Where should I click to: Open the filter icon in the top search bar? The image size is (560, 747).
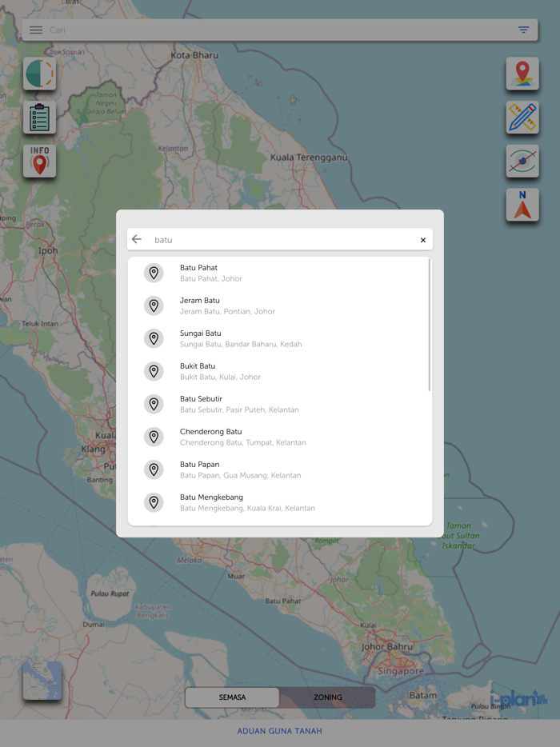tap(523, 30)
